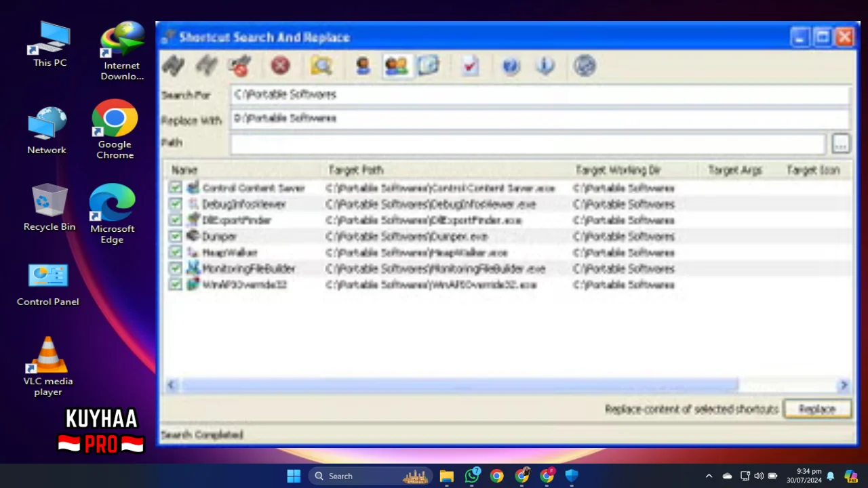This screenshot has height=488, width=868.
Task: Click the volume icon in system tray
Action: coord(759,476)
